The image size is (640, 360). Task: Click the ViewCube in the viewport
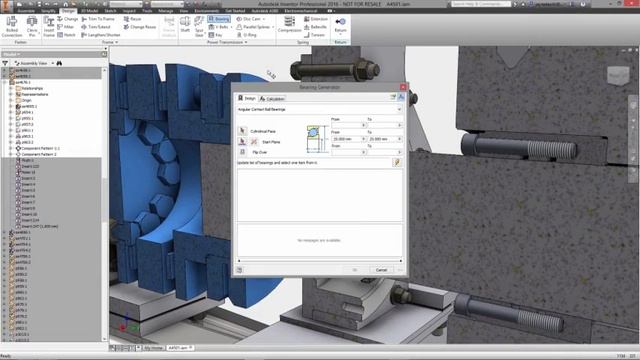point(618,76)
